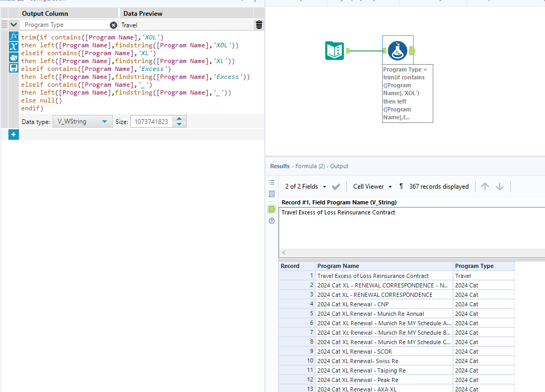The height and width of the screenshot is (392, 545).
Task: Expand the 2 of 2 Fields dropdown
Action: 305,187
